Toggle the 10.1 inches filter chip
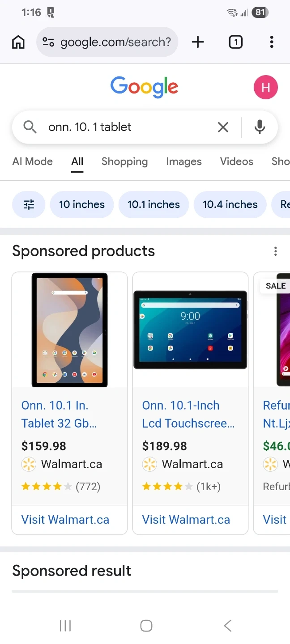The height and width of the screenshot is (644, 290). (x=154, y=205)
